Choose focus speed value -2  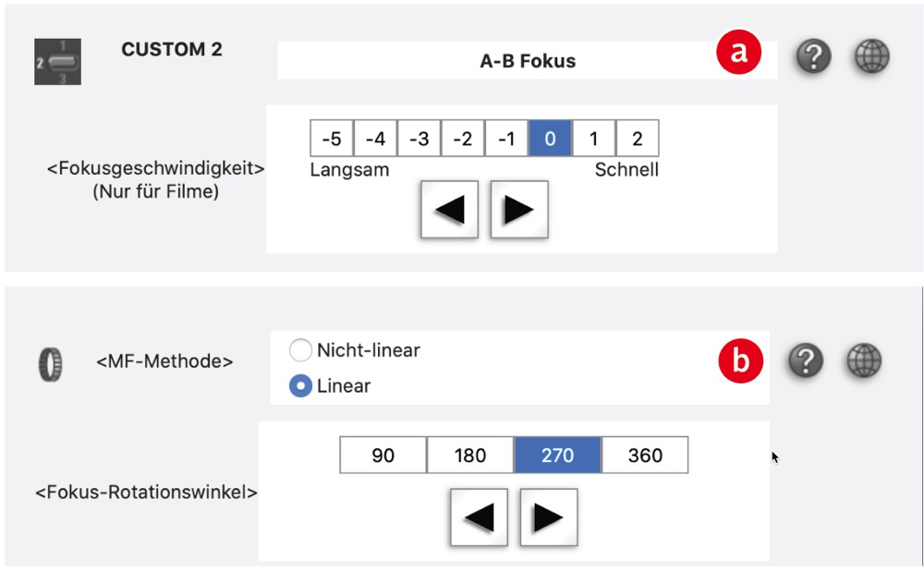pyautogui.click(x=463, y=139)
